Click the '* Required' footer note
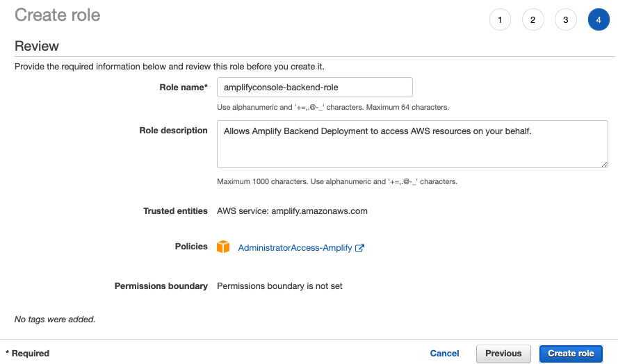 [x=28, y=354]
